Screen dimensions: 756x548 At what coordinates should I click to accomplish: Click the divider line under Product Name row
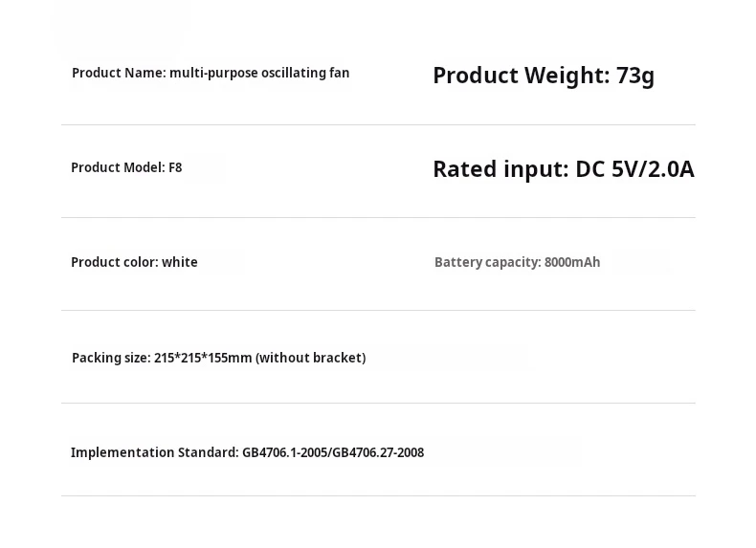[378, 124]
